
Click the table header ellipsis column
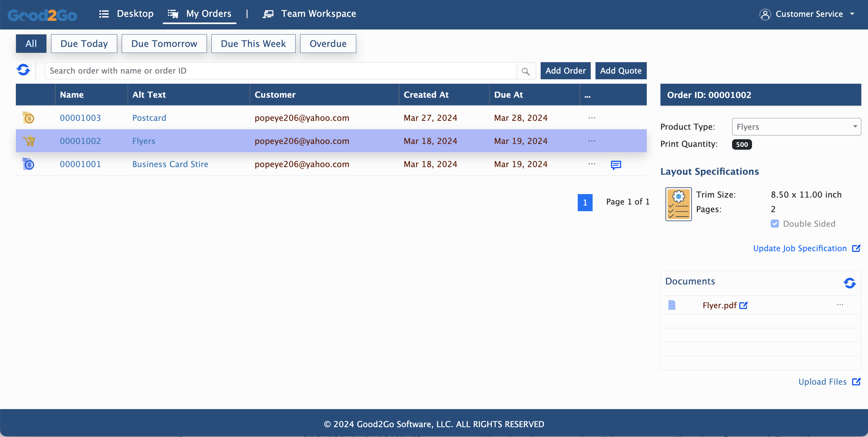tap(587, 96)
